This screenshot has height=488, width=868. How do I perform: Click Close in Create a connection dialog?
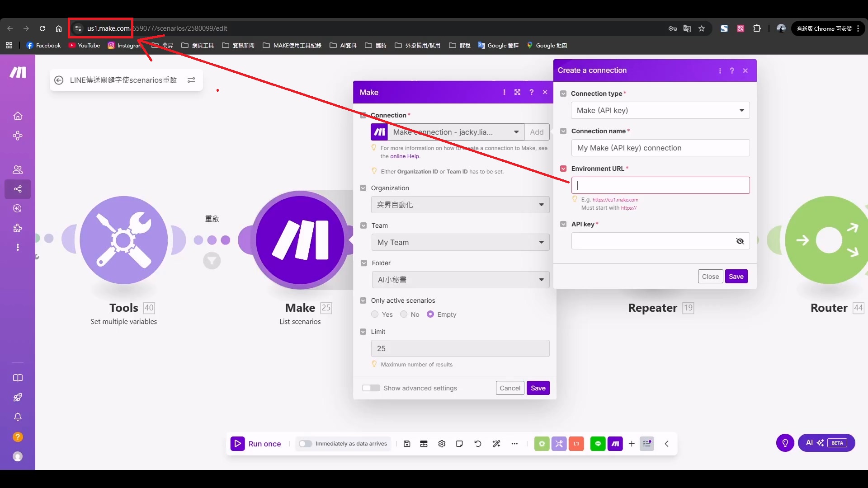point(710,277)
